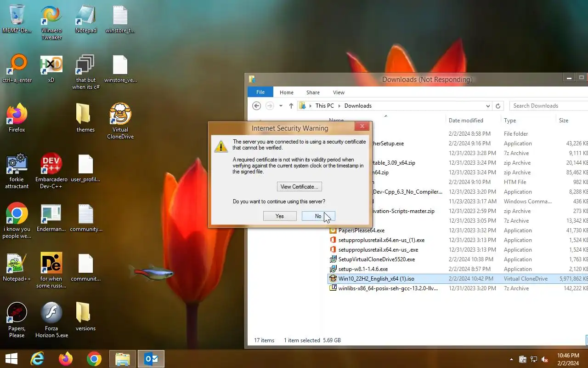Image resolution: width=588 pixels, height=368 pixels.
Task: Open Forza Horizon 5.exe icon
Action: (x=51, y=320)
